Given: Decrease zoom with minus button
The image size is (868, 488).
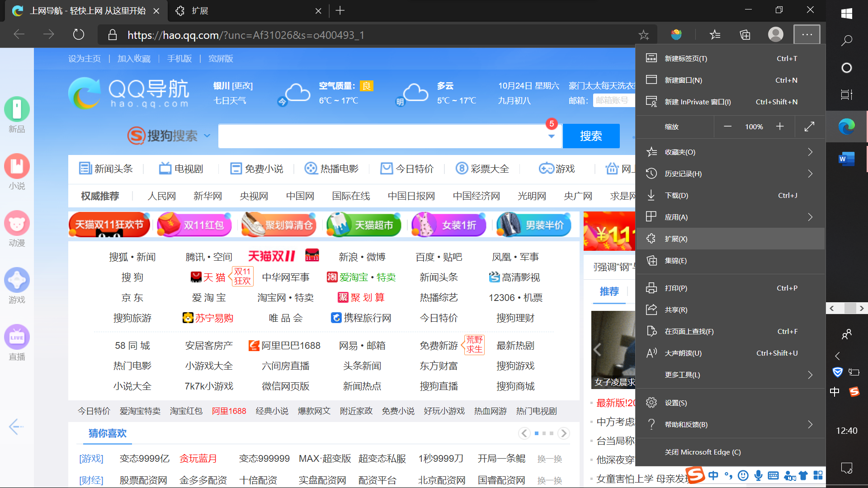Looking at the screenshot, I should (x=727, y=127).
